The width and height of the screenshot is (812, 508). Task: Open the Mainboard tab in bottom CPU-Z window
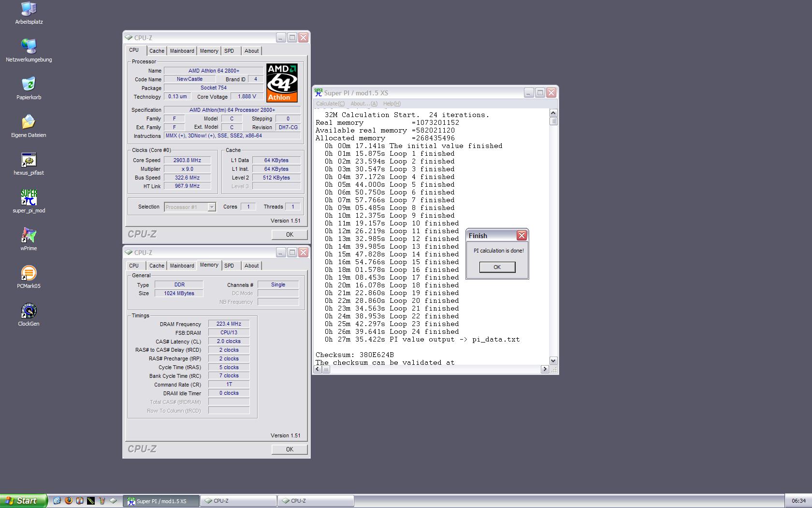click(182, 266)
